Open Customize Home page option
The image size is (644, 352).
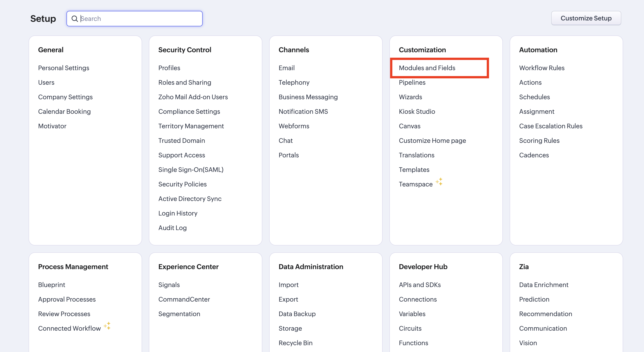(432, 140)
